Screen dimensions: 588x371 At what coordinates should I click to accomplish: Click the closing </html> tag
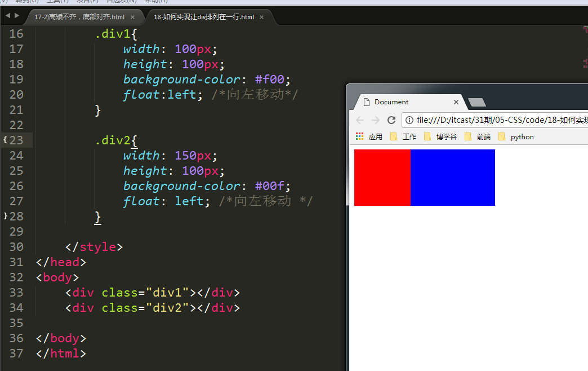[61, 354]
